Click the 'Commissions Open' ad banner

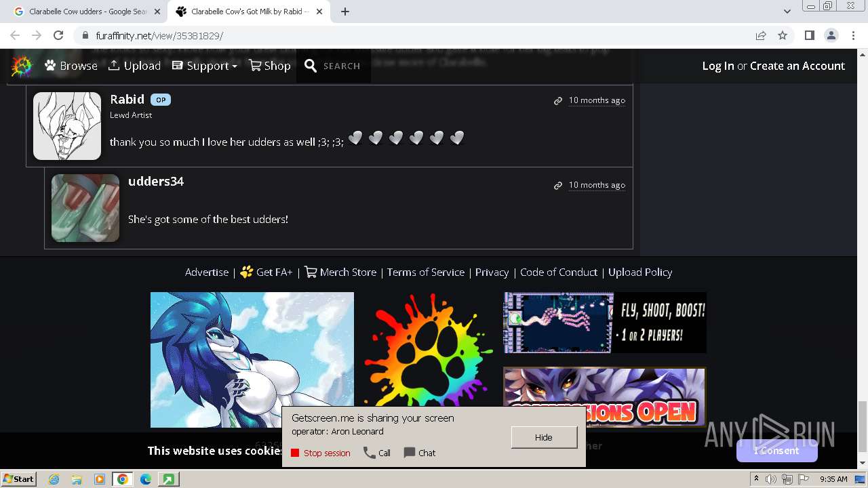tap(605, 397)
